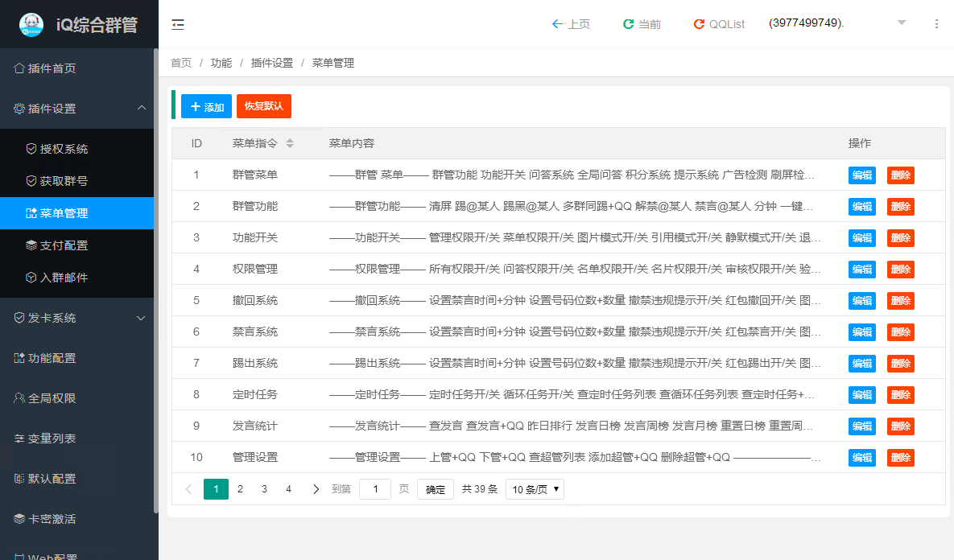Sort table by 菜单指令 column arrows

click(290, 143)
